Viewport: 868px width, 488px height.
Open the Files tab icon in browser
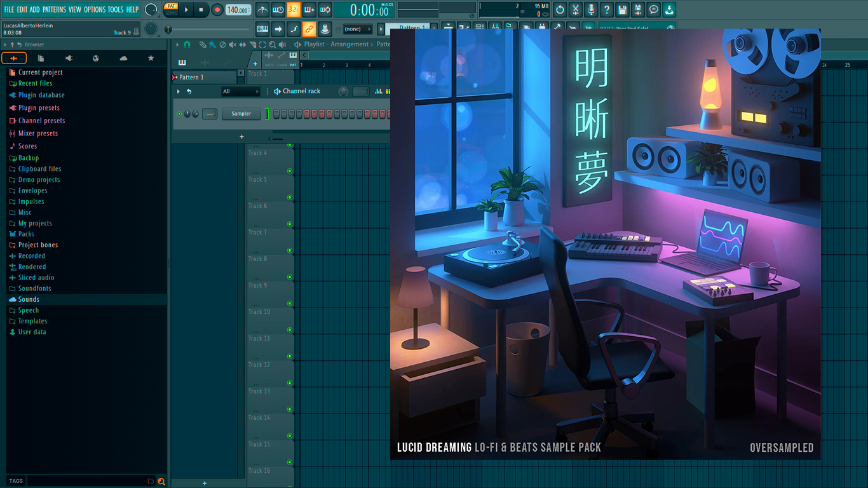coord(41,58)
